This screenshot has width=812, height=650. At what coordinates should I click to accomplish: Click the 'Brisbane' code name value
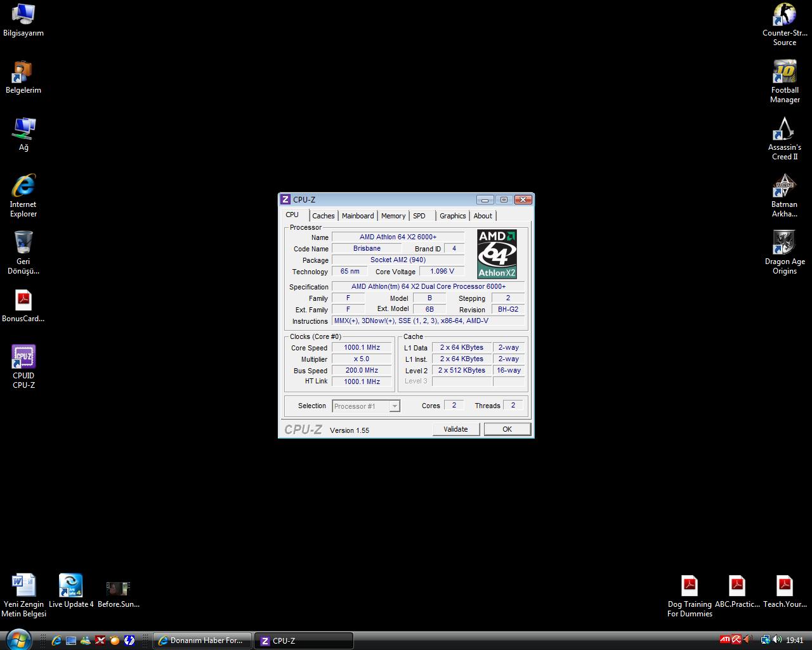click(x=367, y=248)
